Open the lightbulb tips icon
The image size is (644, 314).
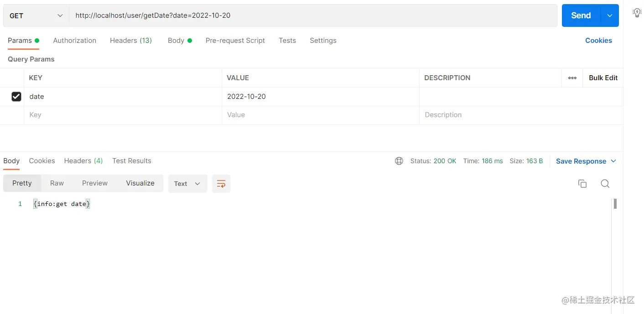click(x=637, y=13)
